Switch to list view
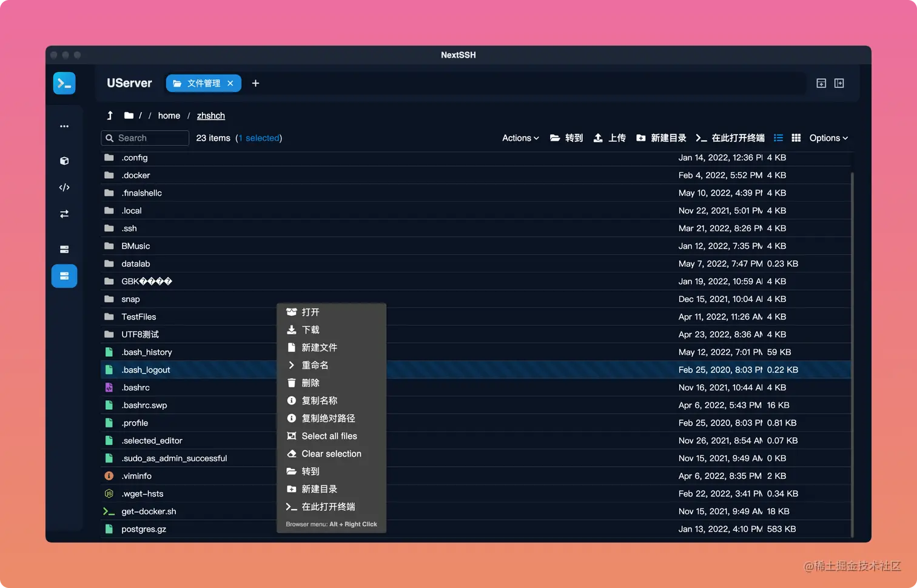Viewport: 917px width, 588px height. tap(779, 138)
